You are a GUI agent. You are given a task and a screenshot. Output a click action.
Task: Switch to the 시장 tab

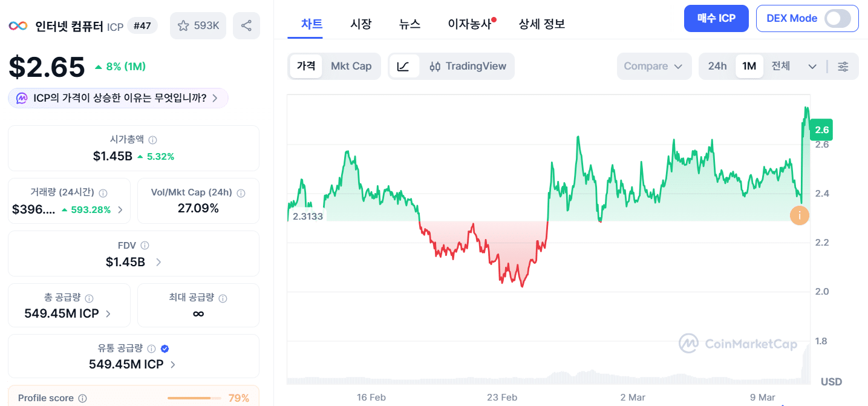(x=361, y=23)
